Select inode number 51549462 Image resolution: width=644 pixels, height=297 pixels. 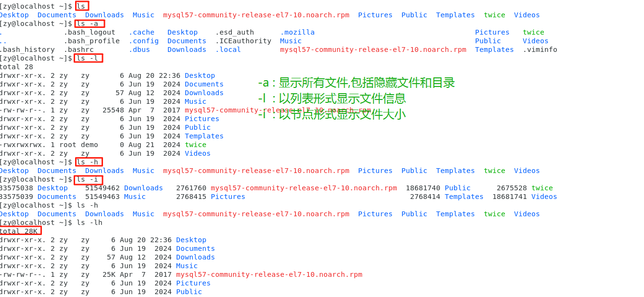point(103,188)
